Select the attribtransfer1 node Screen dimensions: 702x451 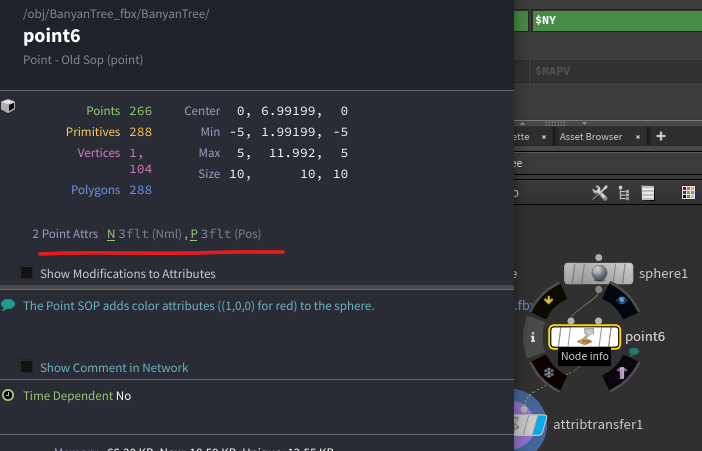point(531,424)
